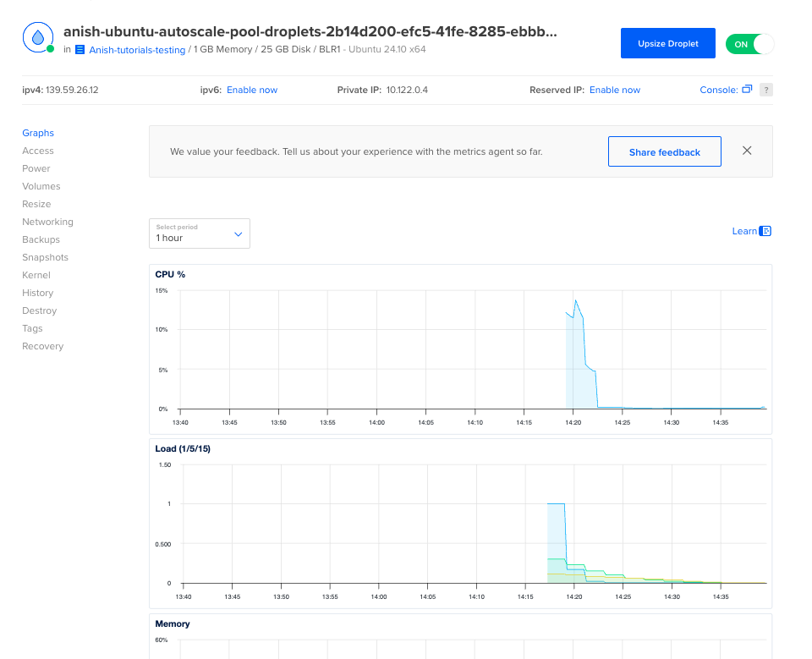
Task: Click the Droplet water drop icon
Action: click(38, 38)
